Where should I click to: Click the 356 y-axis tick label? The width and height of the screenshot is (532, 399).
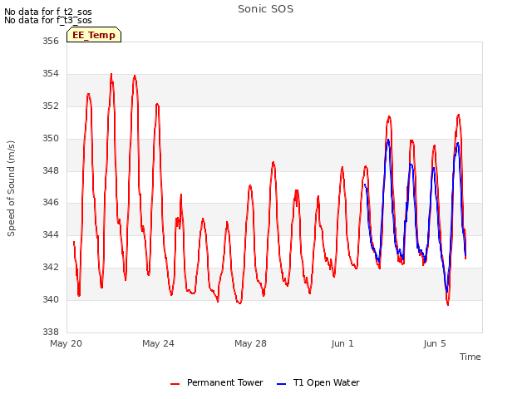[51, 41]
